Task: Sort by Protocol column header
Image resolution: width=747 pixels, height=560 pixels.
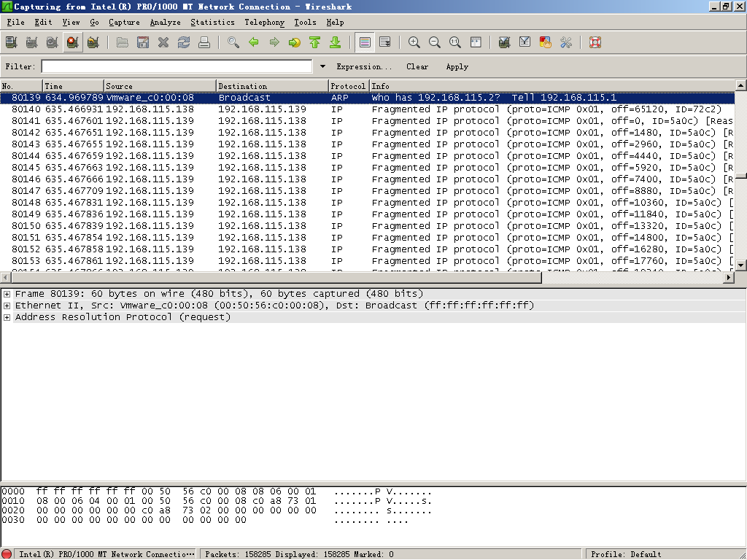Action: (x=349, y=86)
